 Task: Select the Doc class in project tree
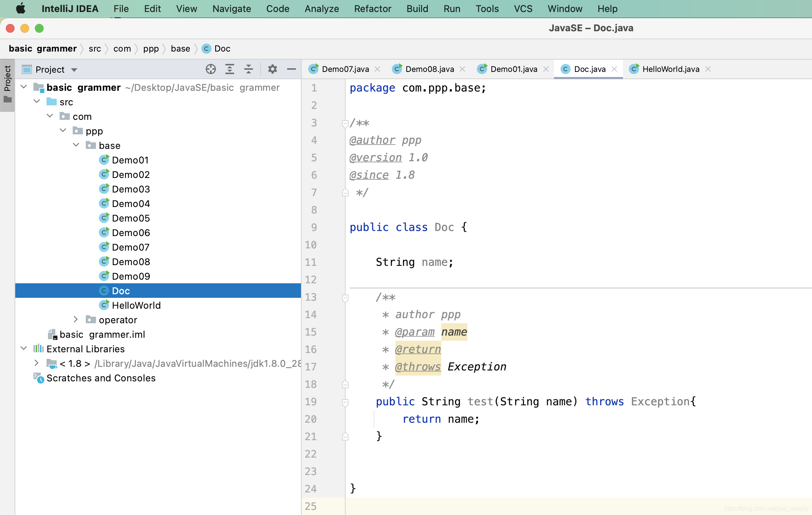[x=158, y=291]
